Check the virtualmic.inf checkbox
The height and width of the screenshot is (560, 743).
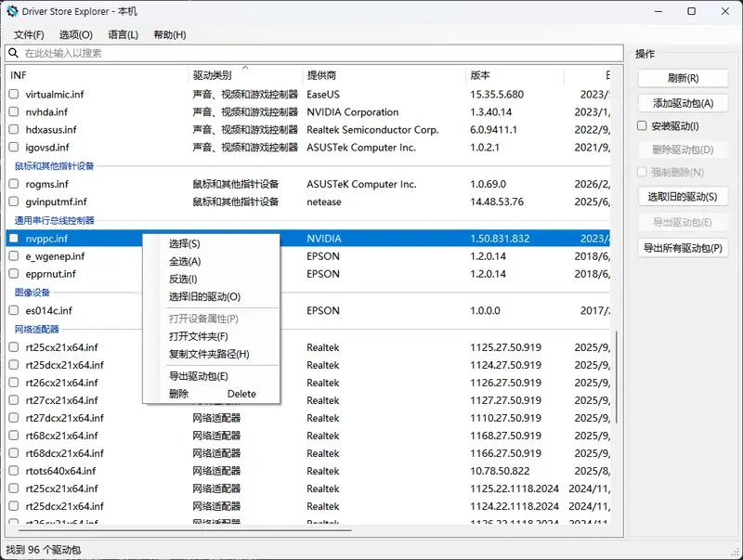[14, 95]
